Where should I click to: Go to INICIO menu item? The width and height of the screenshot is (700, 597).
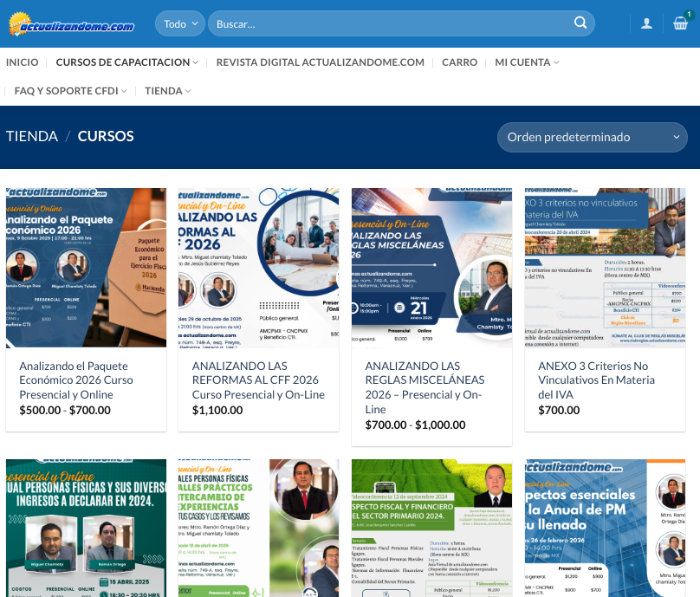(x=22, y=62)
